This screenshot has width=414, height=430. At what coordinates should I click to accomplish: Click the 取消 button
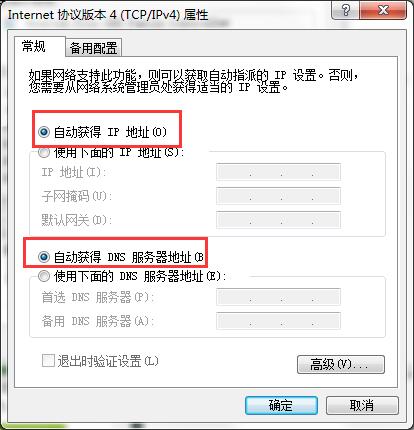click(362, 405)
